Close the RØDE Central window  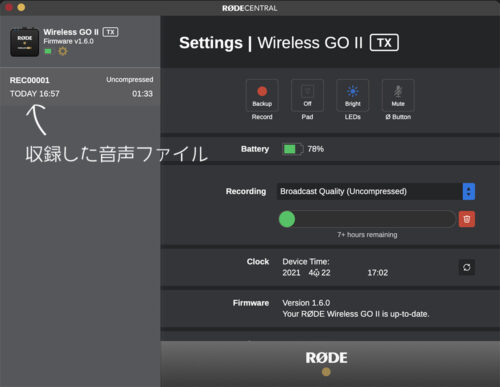[x=9, y=7]
